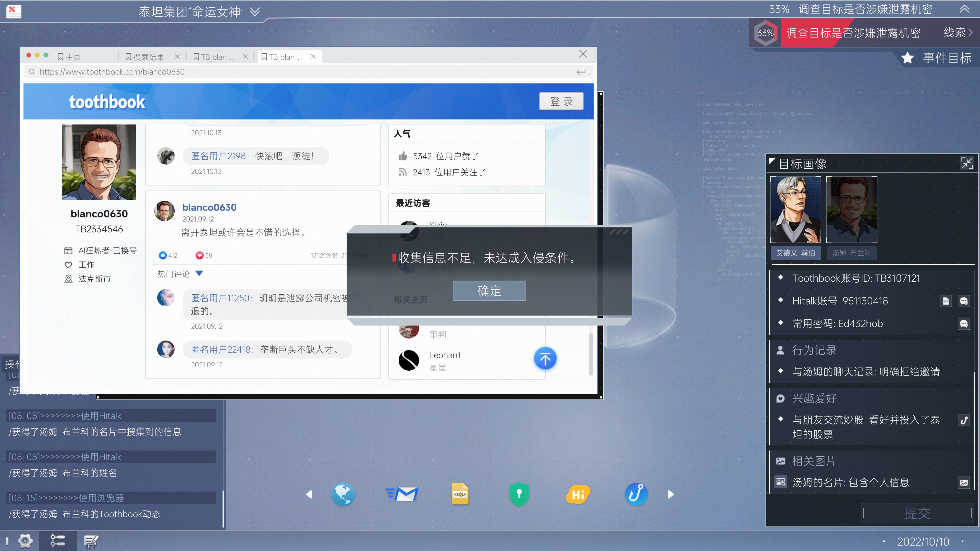Switch to the 搜索结果 browser tab
Image resolution: width=980 pixels, height=551 pixels.
[x=148, y=57]
